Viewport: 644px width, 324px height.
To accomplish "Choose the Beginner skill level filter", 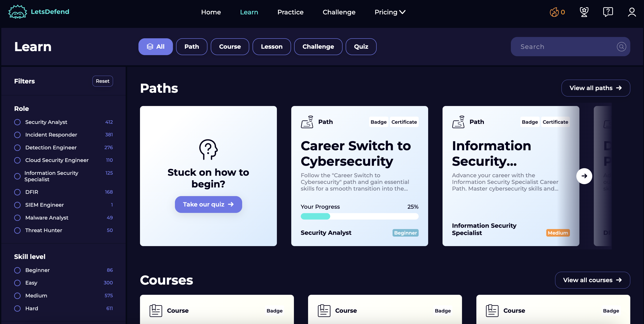I will (x=17, y=270).
